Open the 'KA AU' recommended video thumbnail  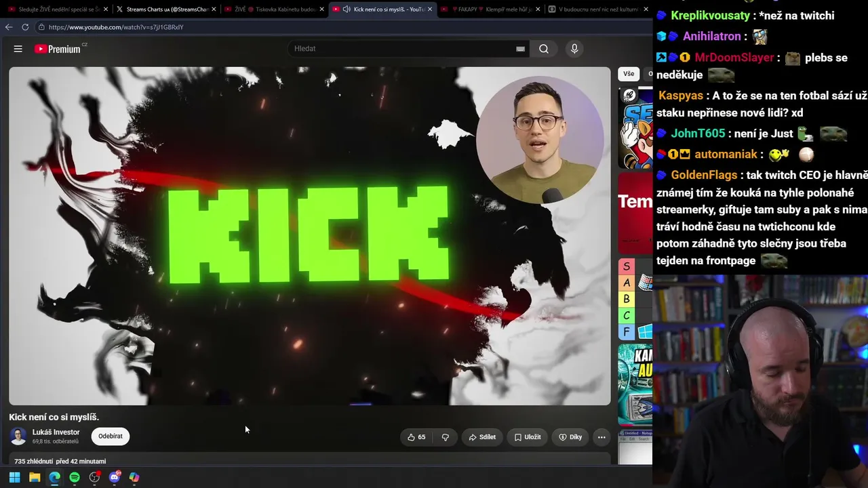[635, 384]
